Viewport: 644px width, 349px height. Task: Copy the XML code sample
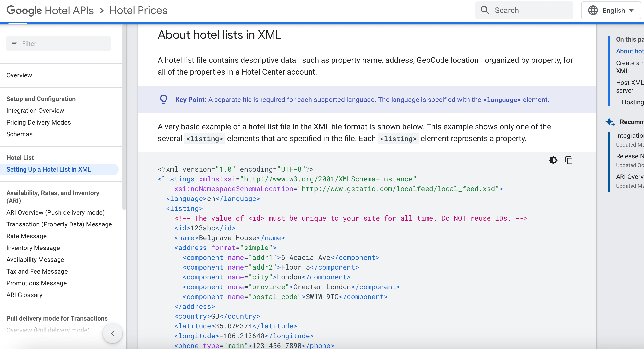[569, 160]
